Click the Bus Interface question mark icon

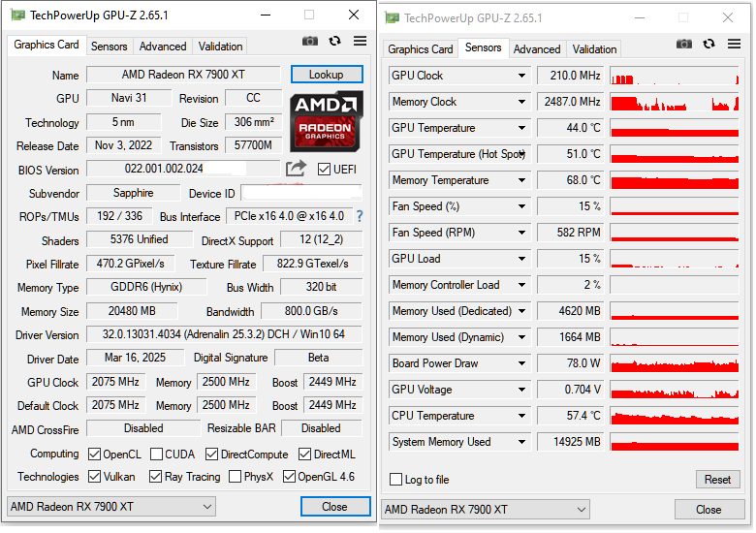pos(360,216)
